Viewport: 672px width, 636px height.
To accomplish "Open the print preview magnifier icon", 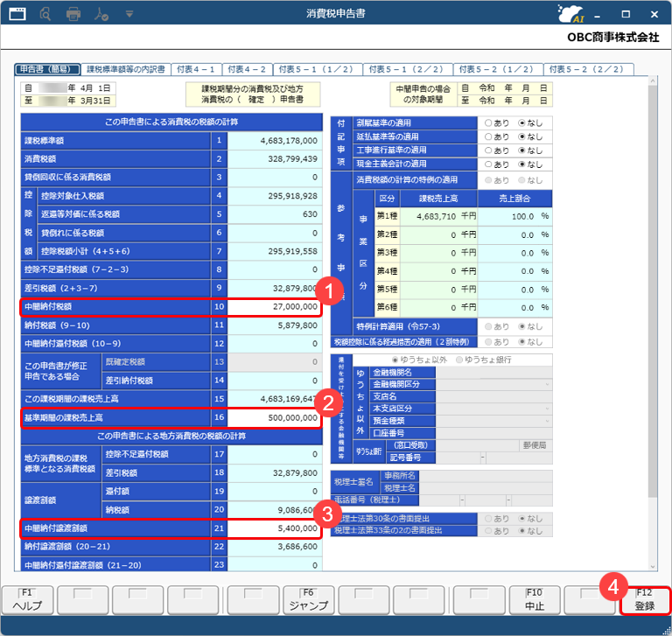I will [x=45, y=14].
